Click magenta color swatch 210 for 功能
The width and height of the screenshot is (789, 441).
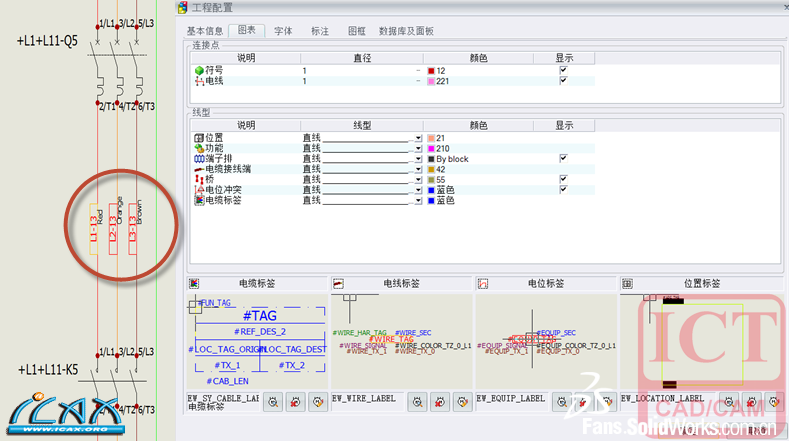tap(431, 149)
